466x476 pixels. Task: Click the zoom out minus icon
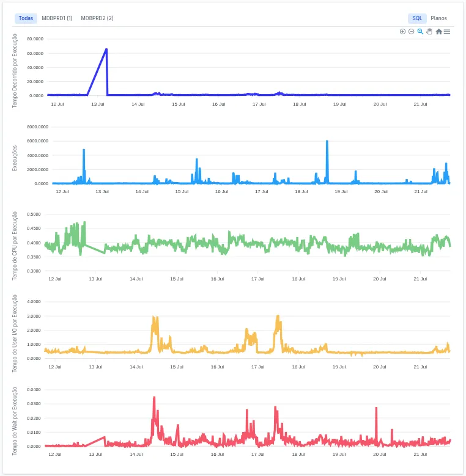click(x=411, y=32)
